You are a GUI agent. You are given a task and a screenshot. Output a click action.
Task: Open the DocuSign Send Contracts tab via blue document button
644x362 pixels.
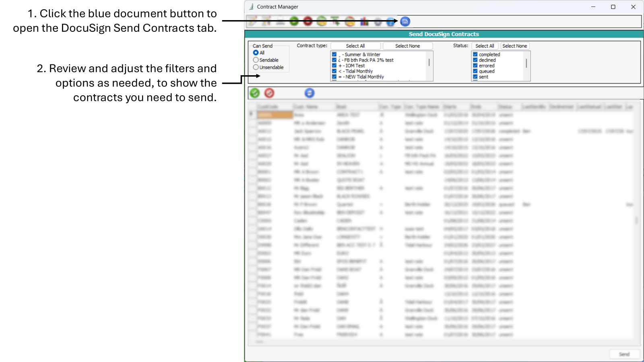click(405, 22)
